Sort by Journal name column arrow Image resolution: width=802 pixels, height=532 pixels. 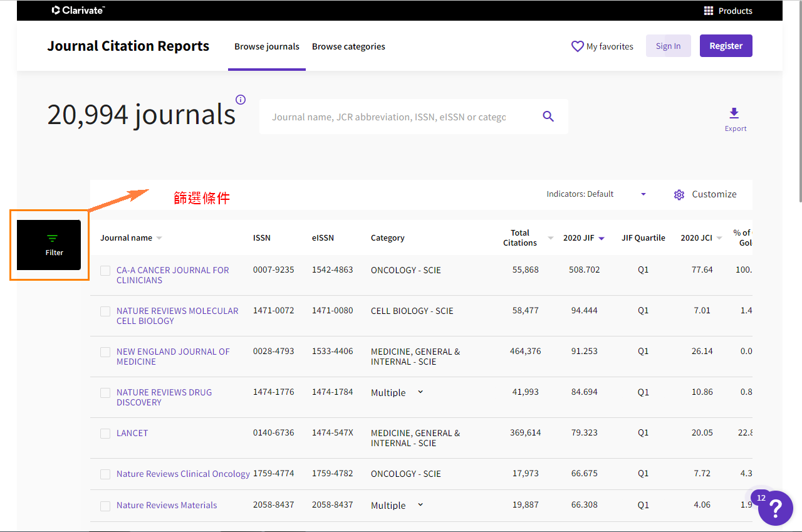159,238
